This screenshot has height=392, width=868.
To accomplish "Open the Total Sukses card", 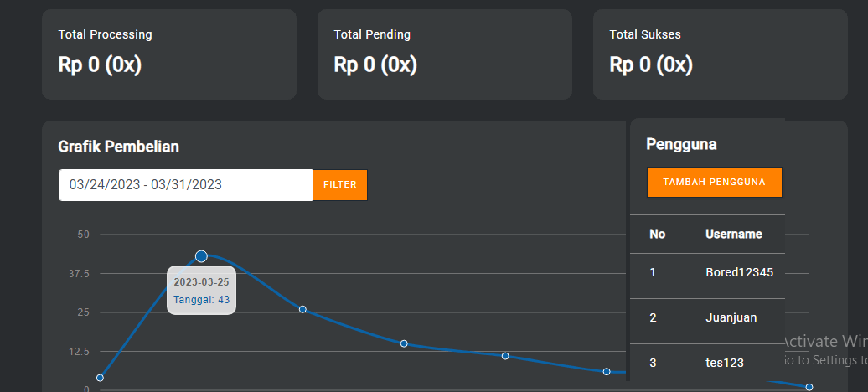I will point(721,54).
